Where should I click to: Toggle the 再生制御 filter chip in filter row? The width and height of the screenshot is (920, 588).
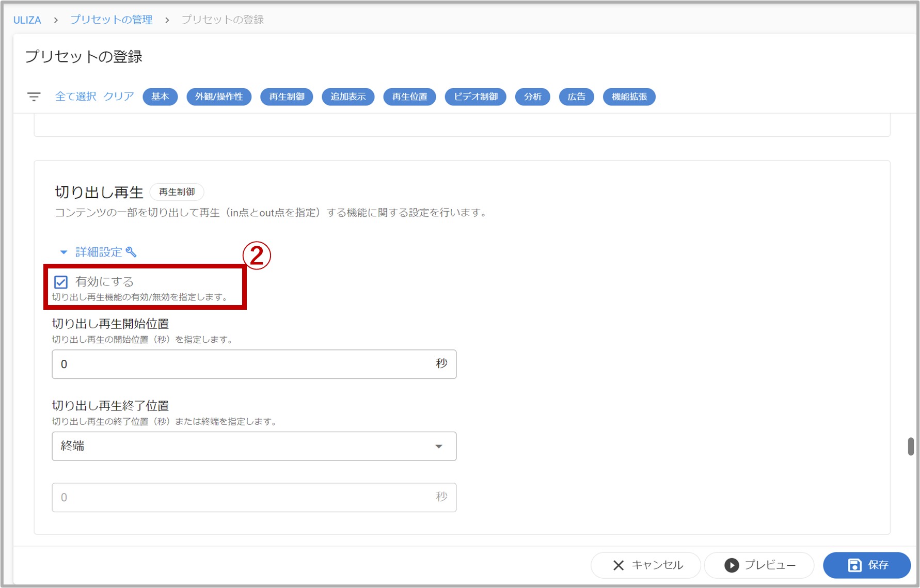[x=287, y=97]
